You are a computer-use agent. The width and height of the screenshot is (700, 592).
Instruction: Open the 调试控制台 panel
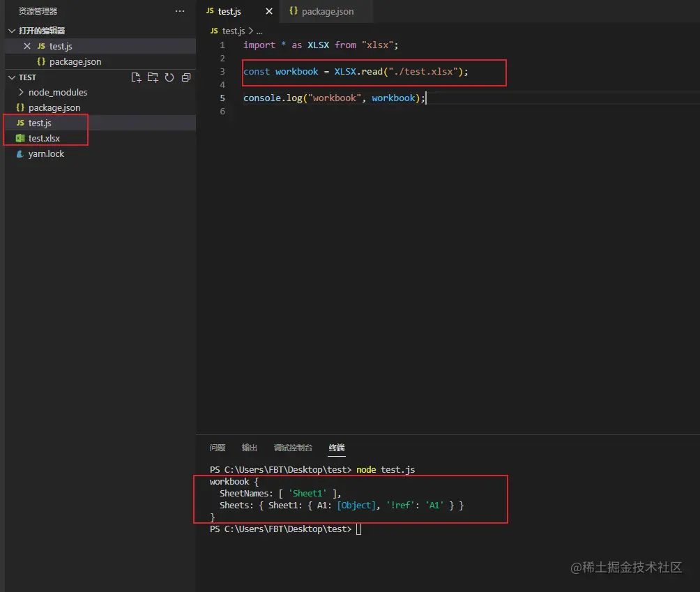click(x=293, y=447)
